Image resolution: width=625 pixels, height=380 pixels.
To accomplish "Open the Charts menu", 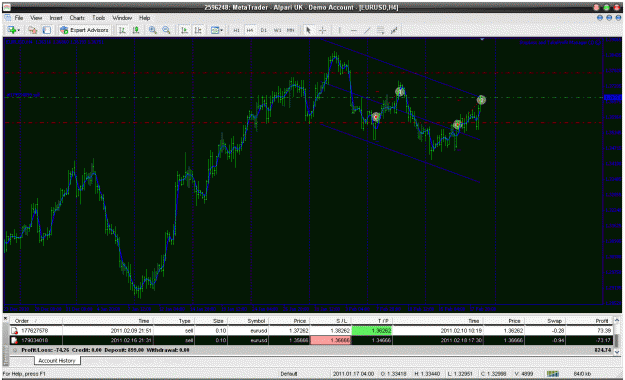I will tap(77, 18).
